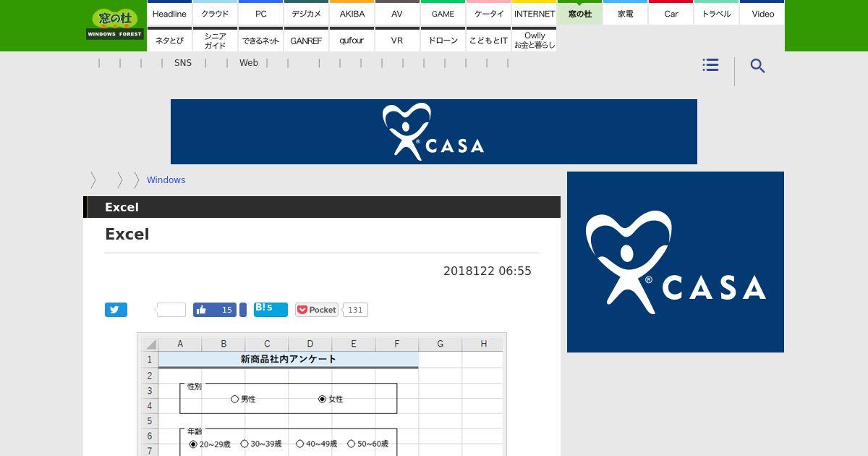
Task: Click the Excel article heading
Action: (x=127, y=234)
